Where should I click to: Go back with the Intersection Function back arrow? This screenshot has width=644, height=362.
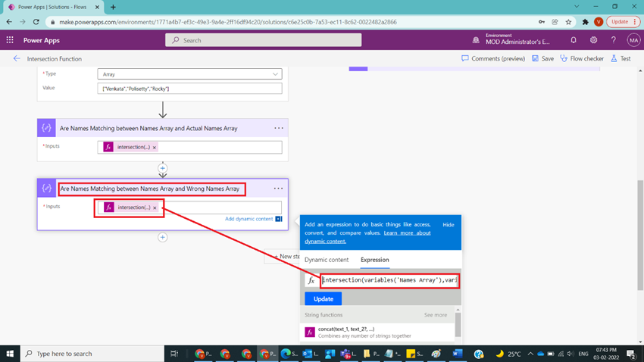pyautogui.click(x=17, y=58)
